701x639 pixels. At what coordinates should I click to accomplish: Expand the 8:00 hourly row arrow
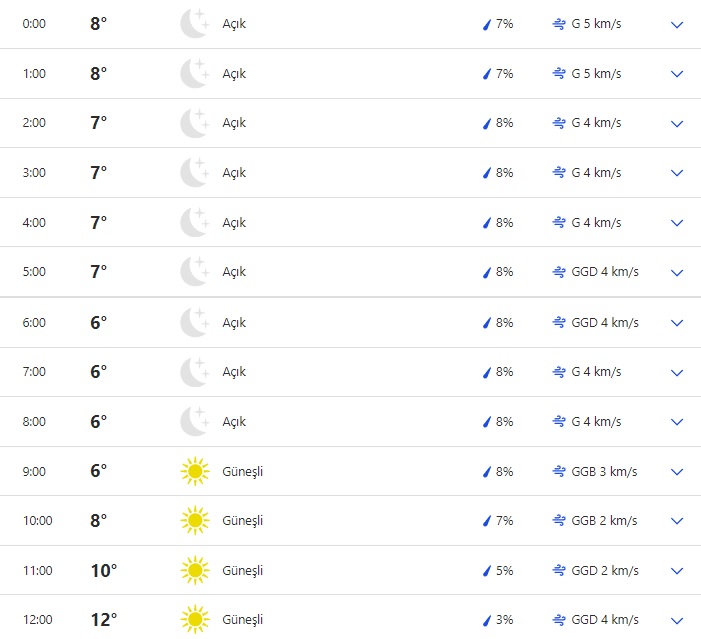[677, 422]
